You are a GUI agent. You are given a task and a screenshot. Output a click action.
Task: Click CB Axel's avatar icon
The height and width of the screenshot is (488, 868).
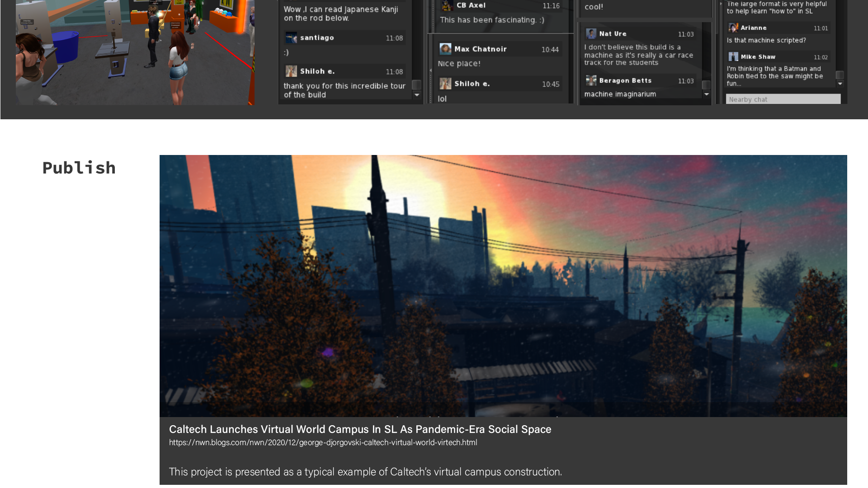click(x=447, y=5)
